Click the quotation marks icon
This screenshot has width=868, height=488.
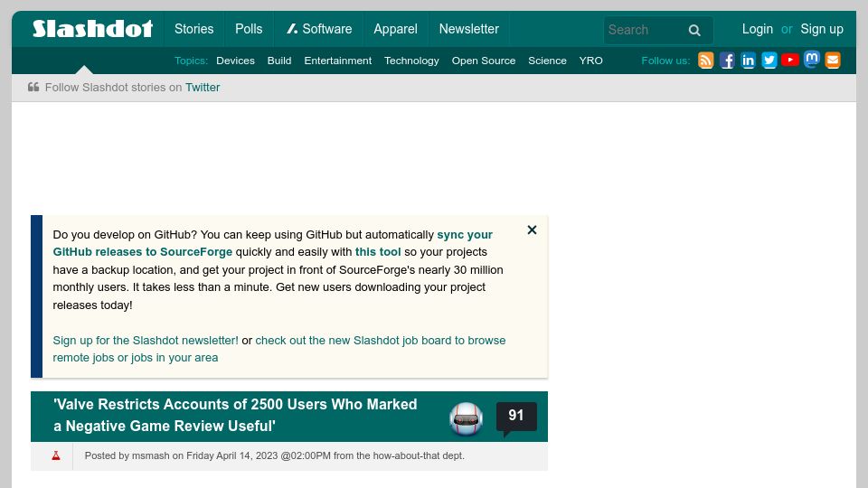click(33, 87)
